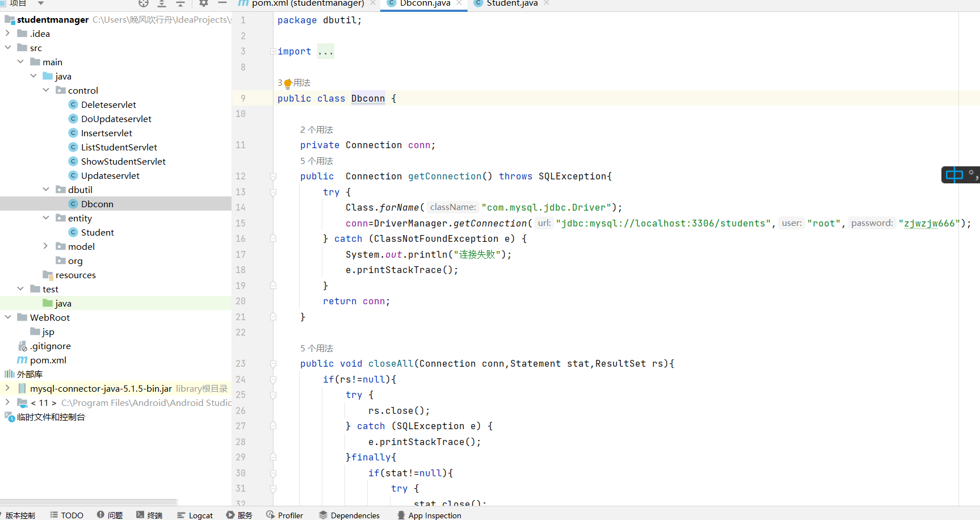
Task: Open the Insertservlet class
Action: 107,133
